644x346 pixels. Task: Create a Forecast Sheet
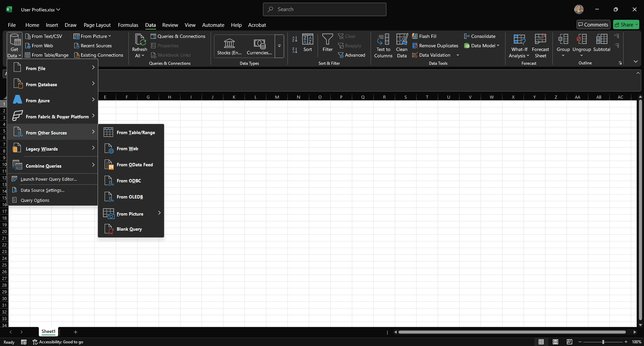pyautogui.click(x=540, y=46)
